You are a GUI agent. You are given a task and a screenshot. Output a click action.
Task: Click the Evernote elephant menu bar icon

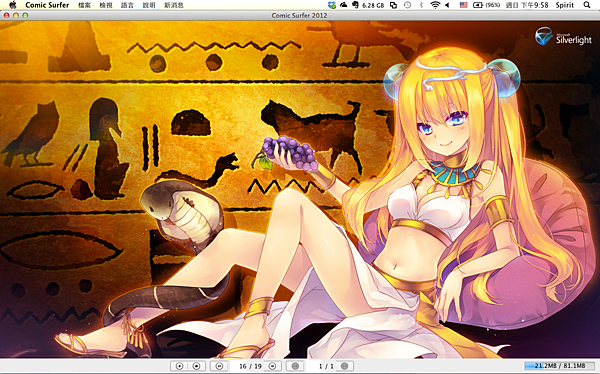355,5
